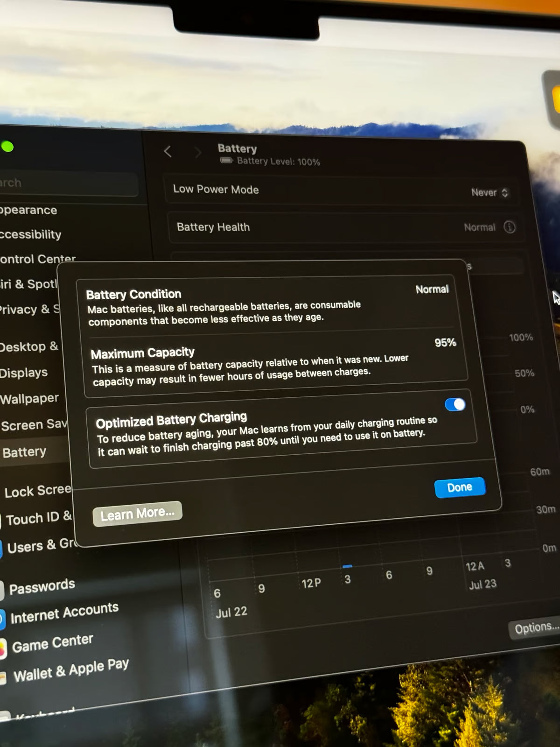The width and height of the screenshot is (560, 747).
Task: Select Displays in the sidebar
Action: click(x=24, y=373)
